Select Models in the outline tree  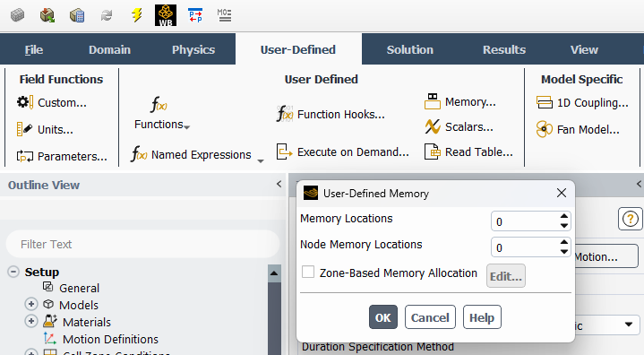point(79,305)
